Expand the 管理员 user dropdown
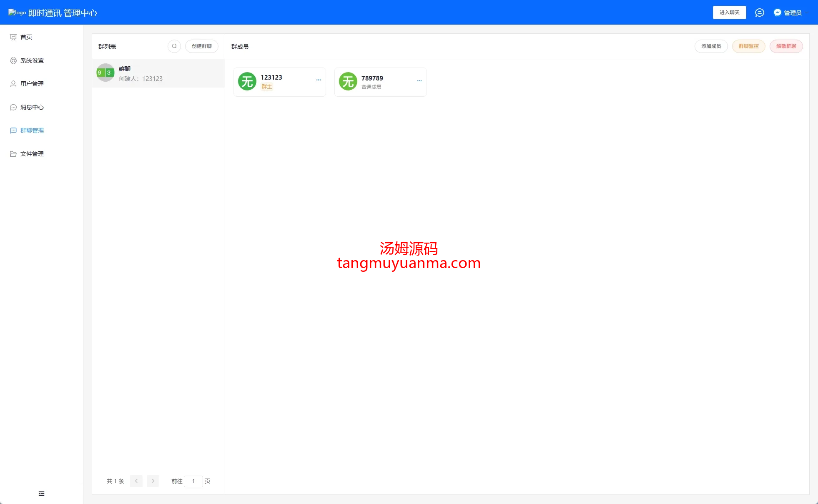Viewport: 818px width, 504px height. 793,13
